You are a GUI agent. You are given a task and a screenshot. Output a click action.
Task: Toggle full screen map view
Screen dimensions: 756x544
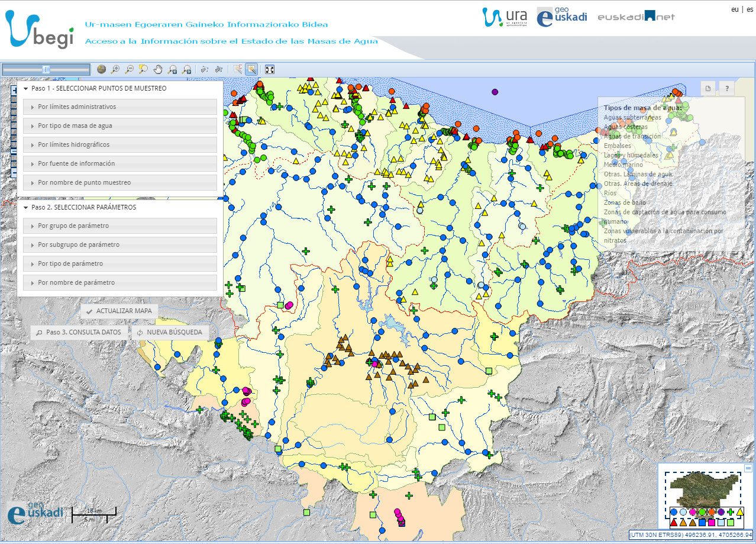coord(270,69)
